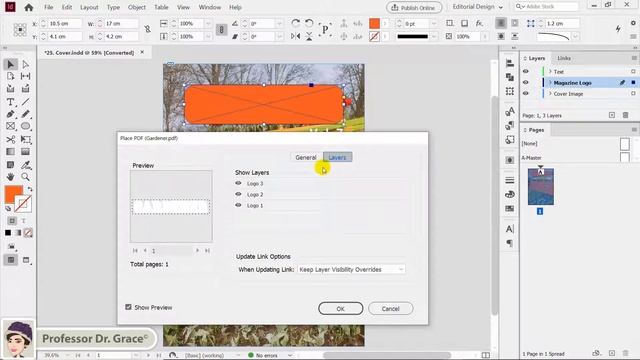
Task: Open horizontal scale percentage dropdown
Action: pyautogui.click(x=208, y=24)
